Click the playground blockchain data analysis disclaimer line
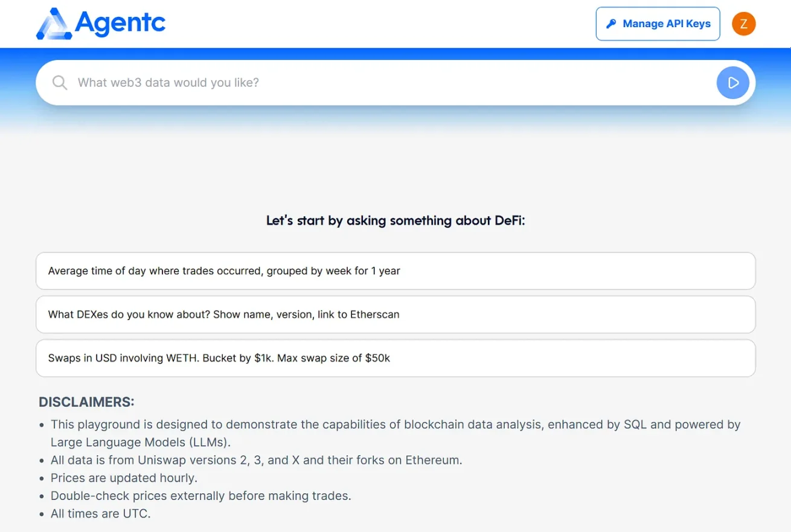 click(395, 425)
